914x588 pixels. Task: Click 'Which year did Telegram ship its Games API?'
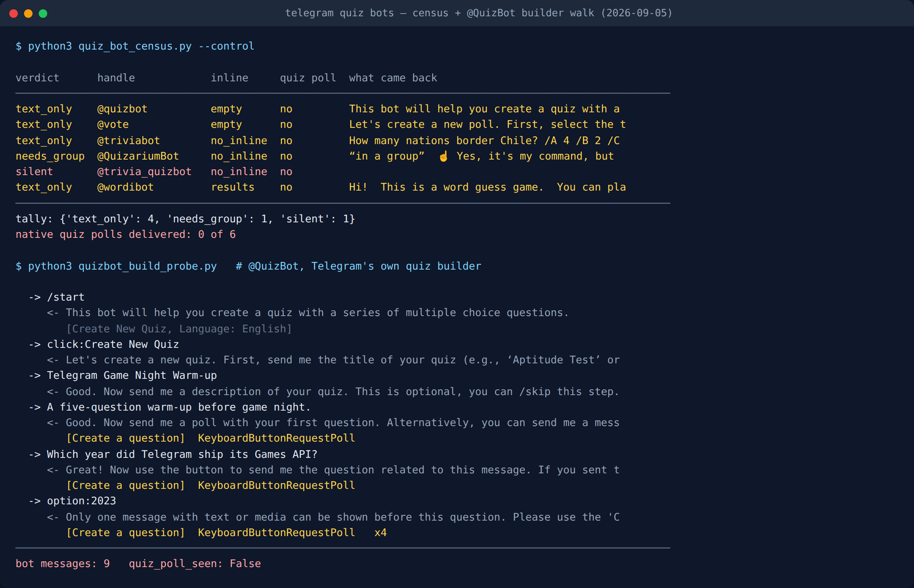tap(182, 454)
